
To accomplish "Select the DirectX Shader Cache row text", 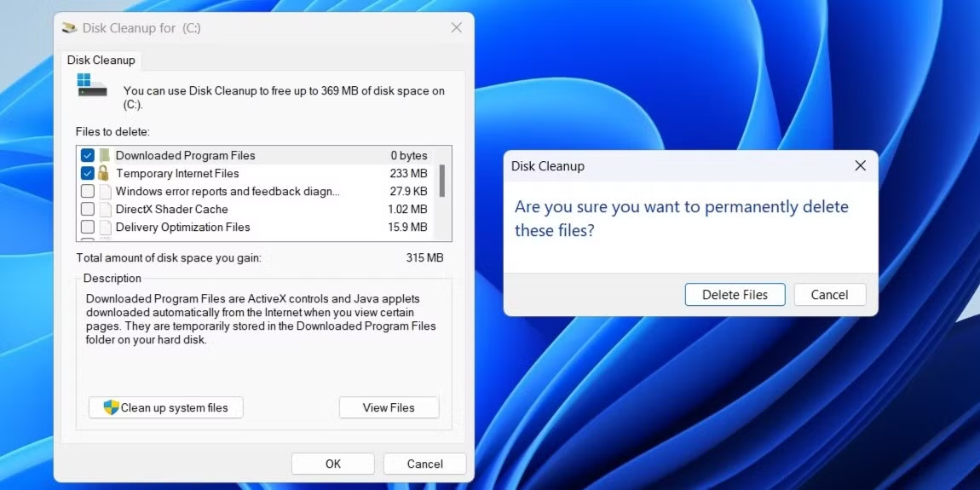I will tap(172, 210).
